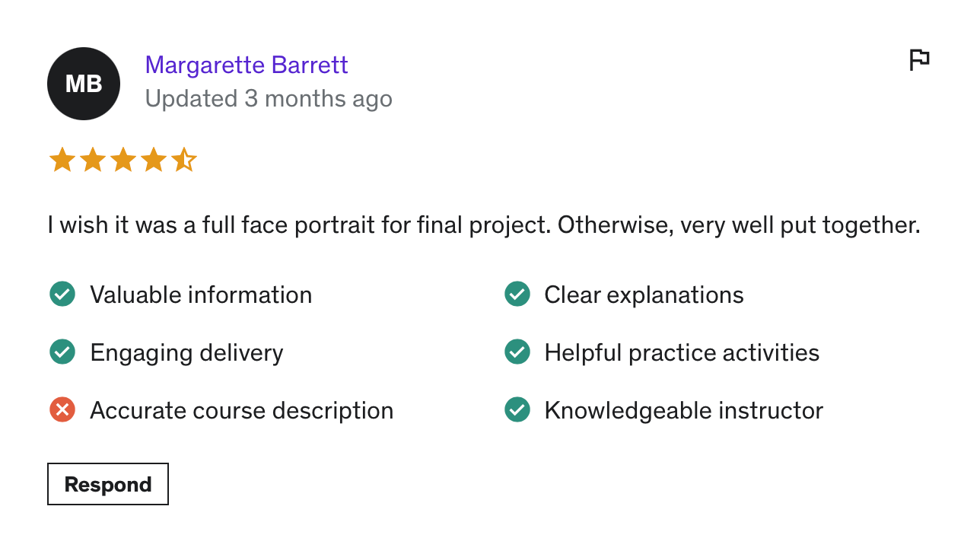The height and width of the screenshot is (554, 980).
Task: Click the half-filled fifth star
Action: pos(184,161)
